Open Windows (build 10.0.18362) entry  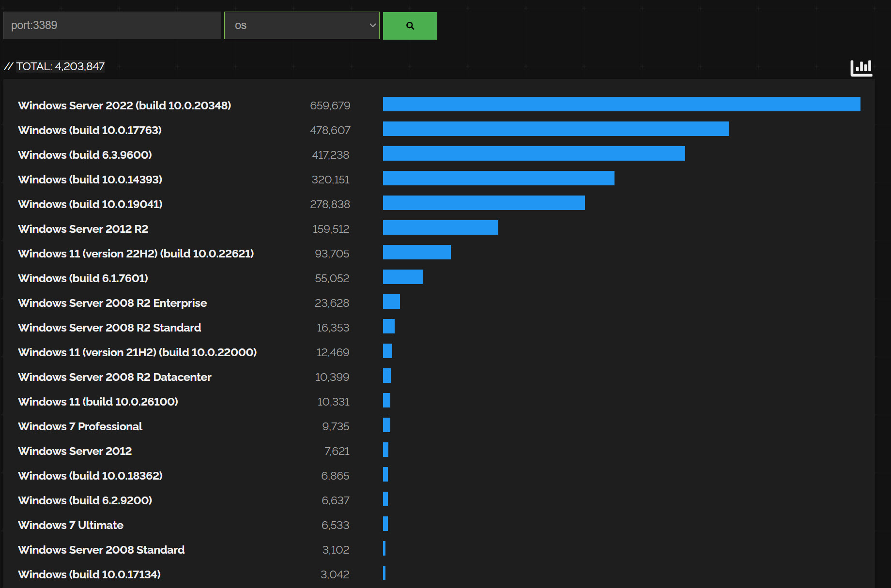[90, 476]
